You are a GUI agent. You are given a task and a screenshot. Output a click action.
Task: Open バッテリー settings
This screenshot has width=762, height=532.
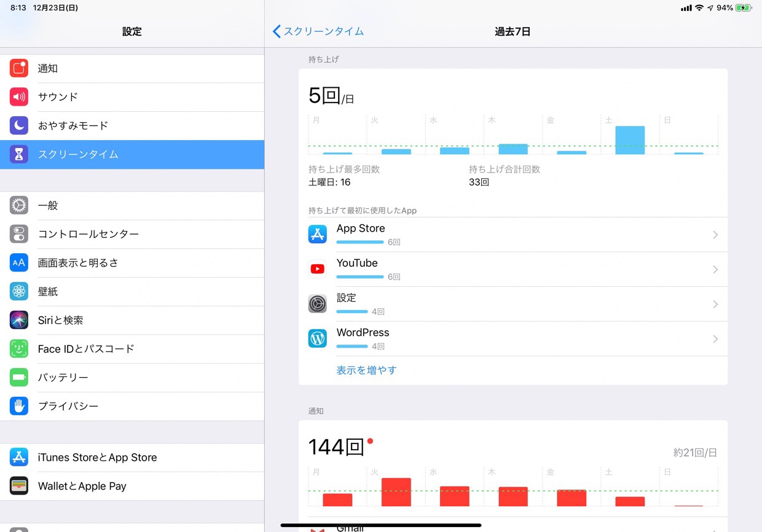(x=132, y=377)
